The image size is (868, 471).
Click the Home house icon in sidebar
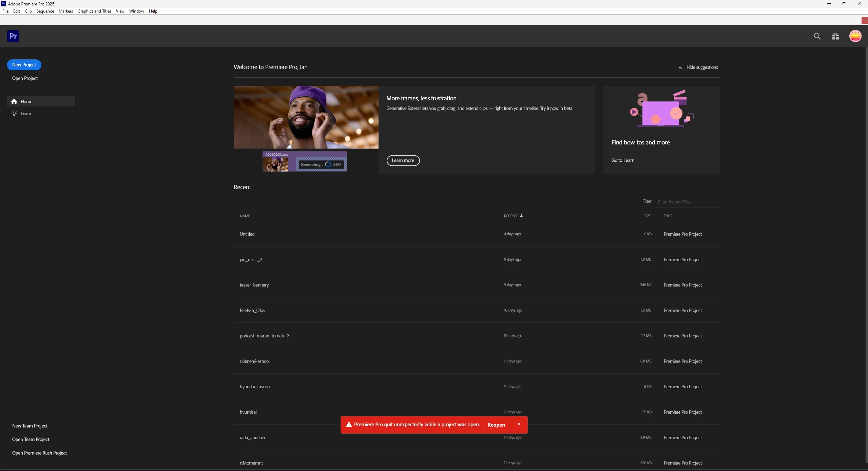14,101
